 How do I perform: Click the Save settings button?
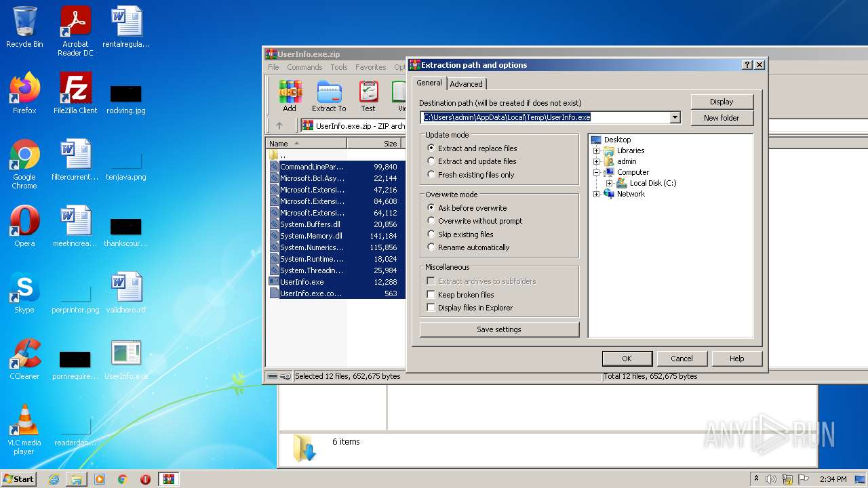coord(499,329)
